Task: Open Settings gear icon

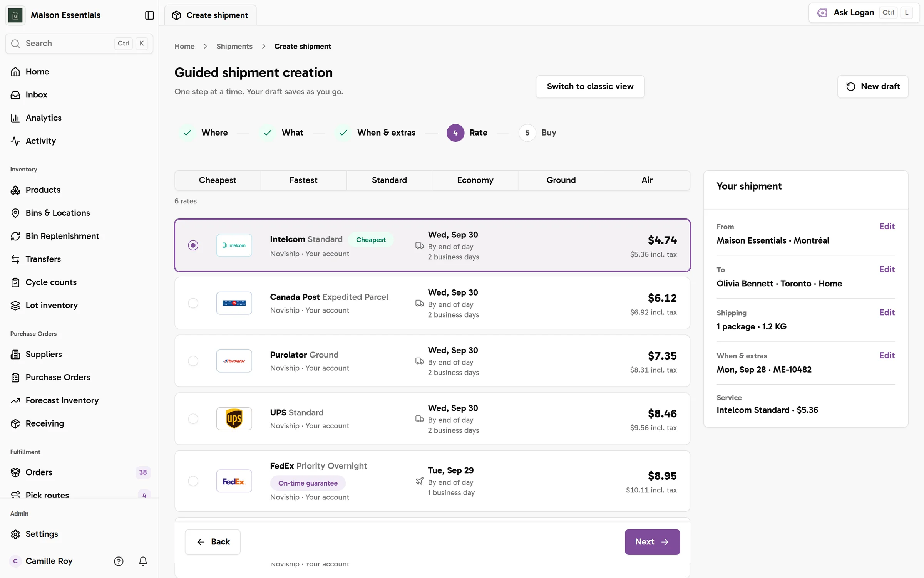Action: click(15, 534)
